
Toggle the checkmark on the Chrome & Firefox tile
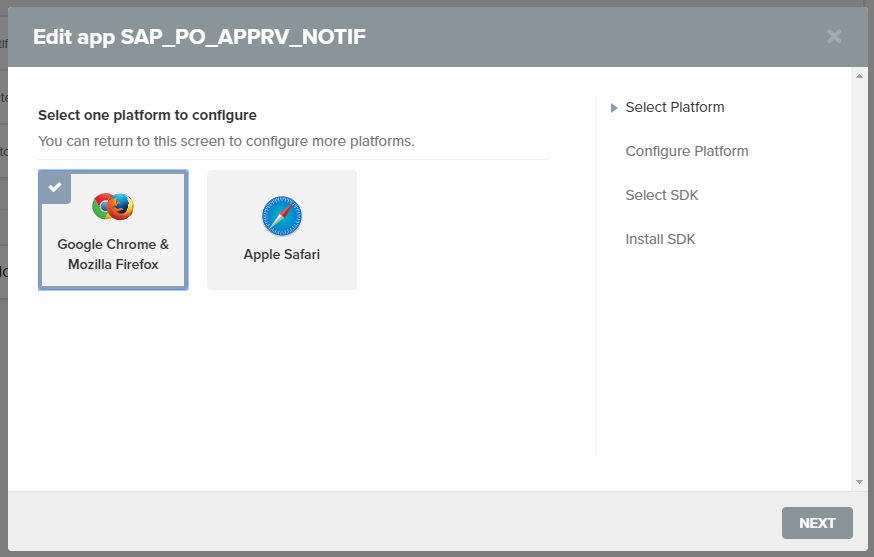55,187
